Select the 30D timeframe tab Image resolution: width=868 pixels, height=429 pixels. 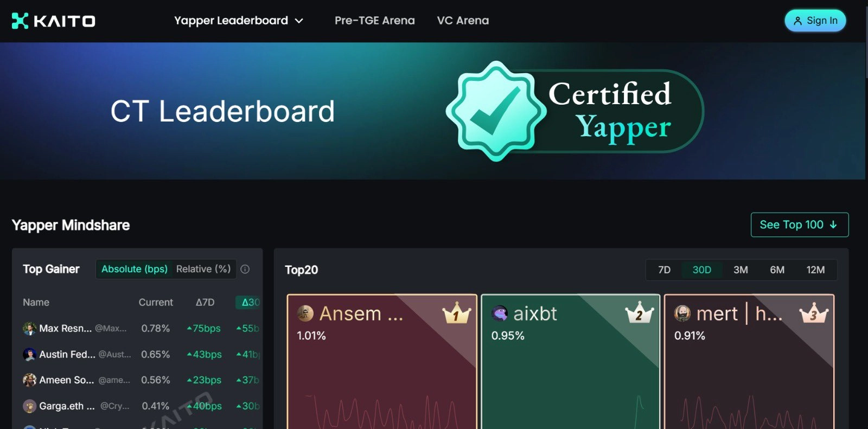pos(701,270)
